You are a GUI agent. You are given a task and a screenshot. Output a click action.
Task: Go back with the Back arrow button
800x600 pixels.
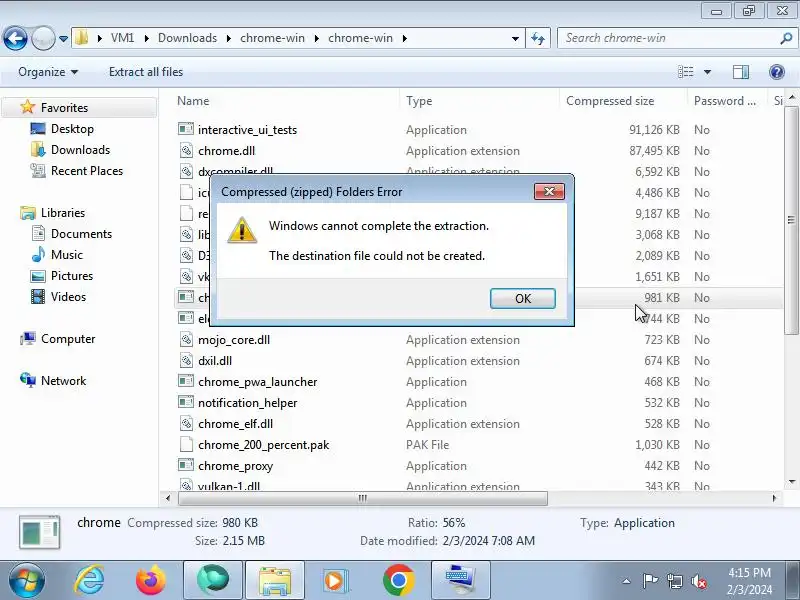[15, 38]
